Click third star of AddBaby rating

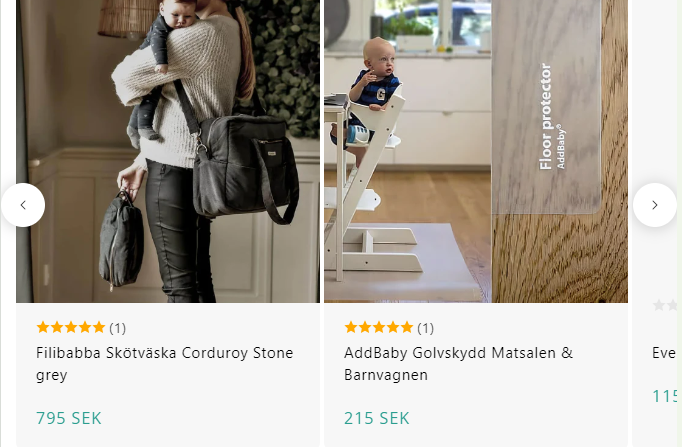(x=379, y=327)
